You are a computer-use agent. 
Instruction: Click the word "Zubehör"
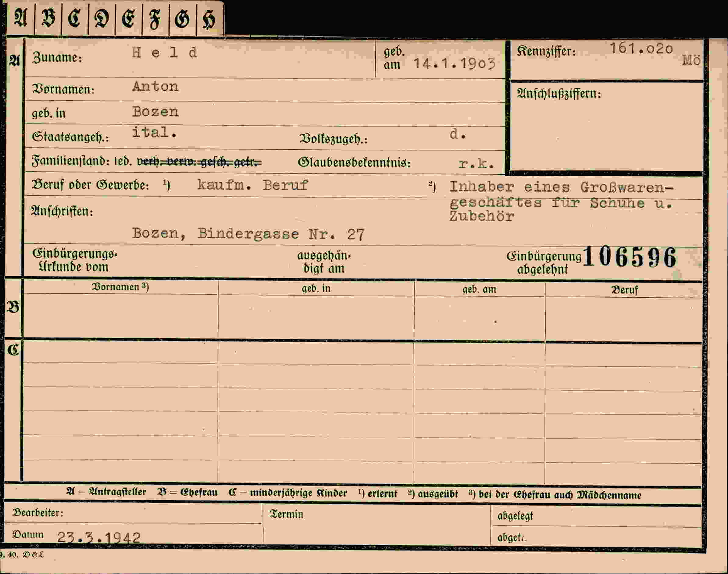pyautogui.click(x=482, y=216)
